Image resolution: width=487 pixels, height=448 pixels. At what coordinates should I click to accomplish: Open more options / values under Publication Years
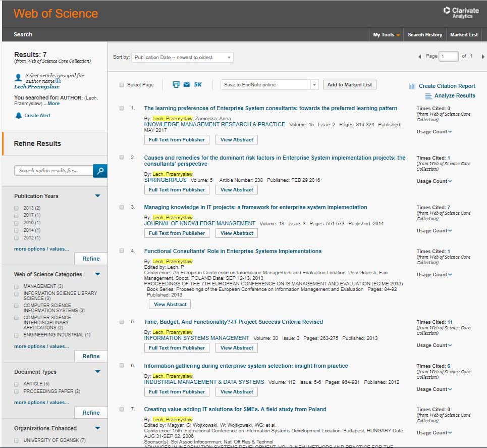41,249
